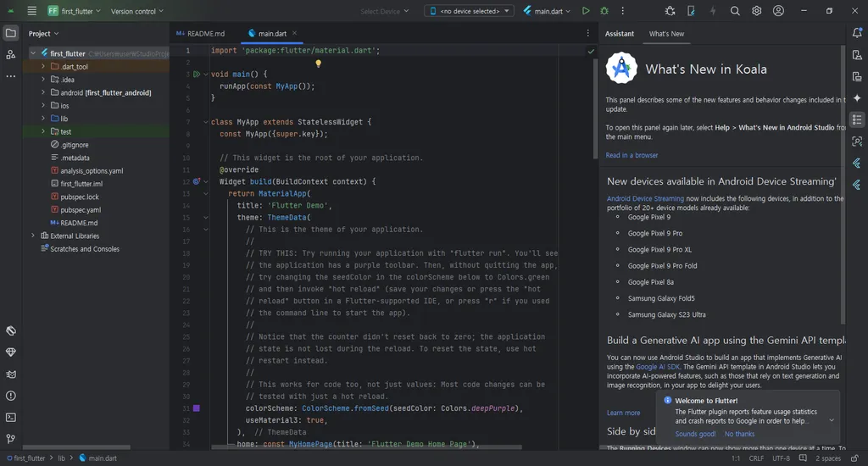Collapse the first_flutter root node
The height and width of the screenshot is (466, 868).
[x=33, y=53]
